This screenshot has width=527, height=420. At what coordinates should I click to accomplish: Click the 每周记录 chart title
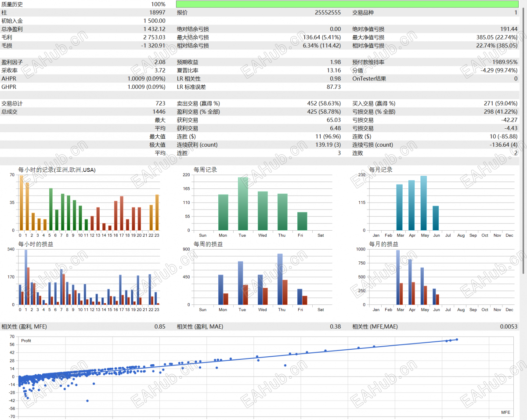point(206,170)
